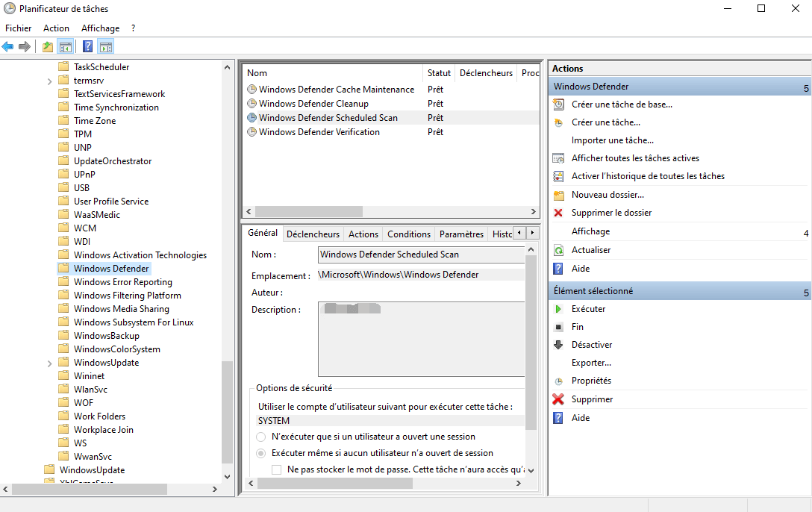Click the tab strip scroll-left arrow

[x=519, y=233]
